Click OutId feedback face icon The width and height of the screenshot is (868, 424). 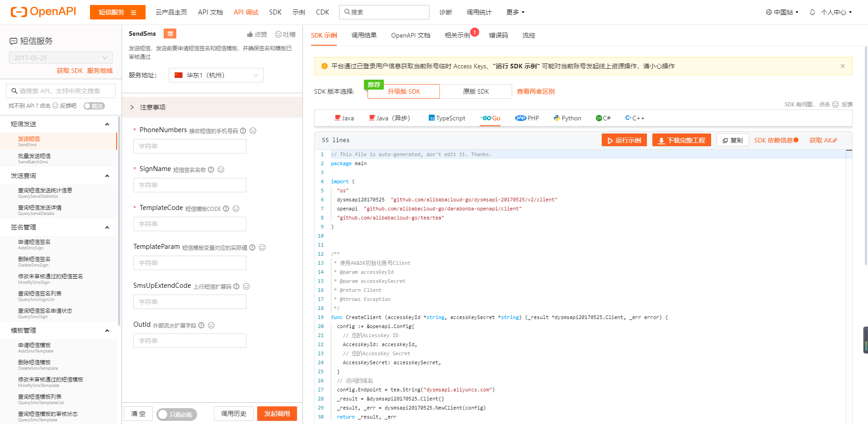pyautogui.click(x=211, y=325)
